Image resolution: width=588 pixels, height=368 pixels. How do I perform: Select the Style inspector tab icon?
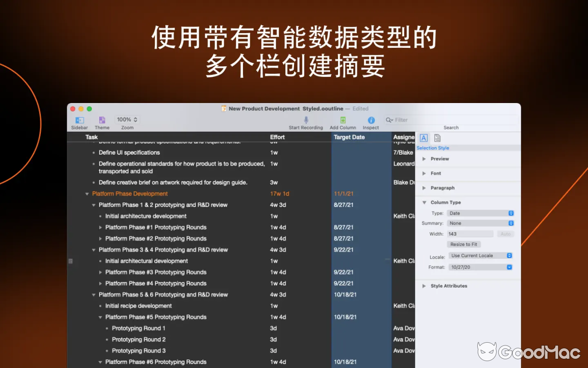423,138
